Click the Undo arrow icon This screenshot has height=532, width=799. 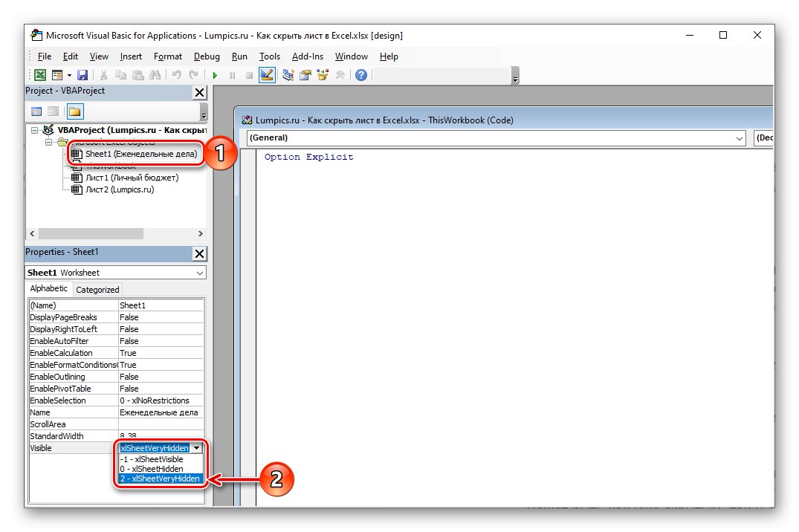pyautogui.click(x=176, y=76)
